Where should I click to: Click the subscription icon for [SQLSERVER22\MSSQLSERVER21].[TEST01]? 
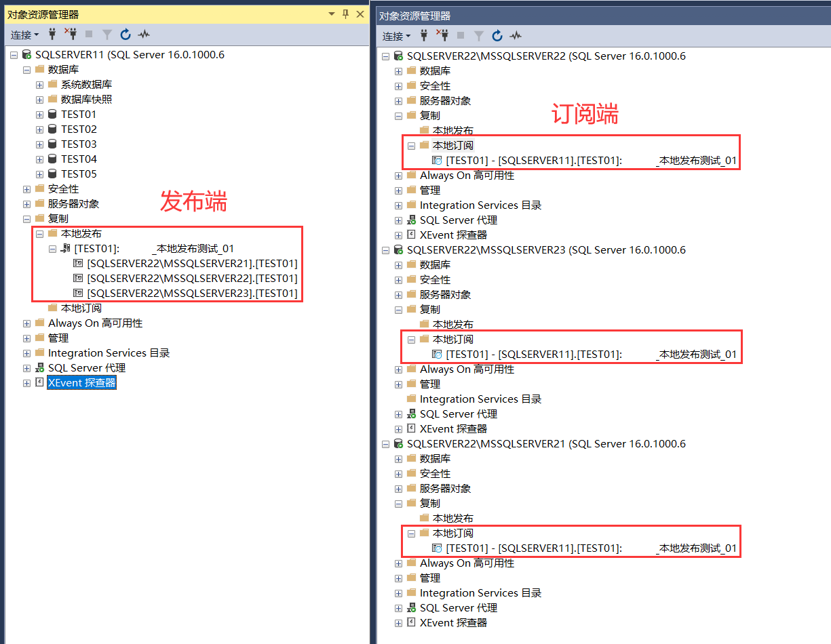[x=78, y=264]
